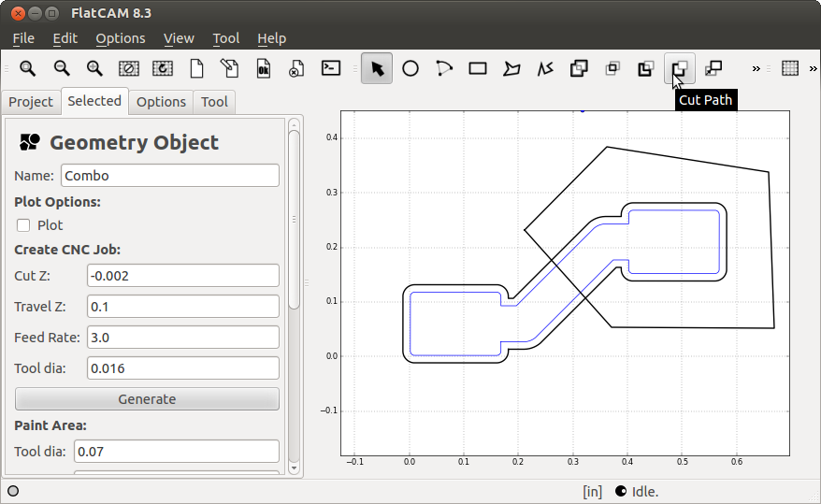The height and width of the screenshot is (504, 821).
Task: Open the File menu
Action: [x=23, y=38]
